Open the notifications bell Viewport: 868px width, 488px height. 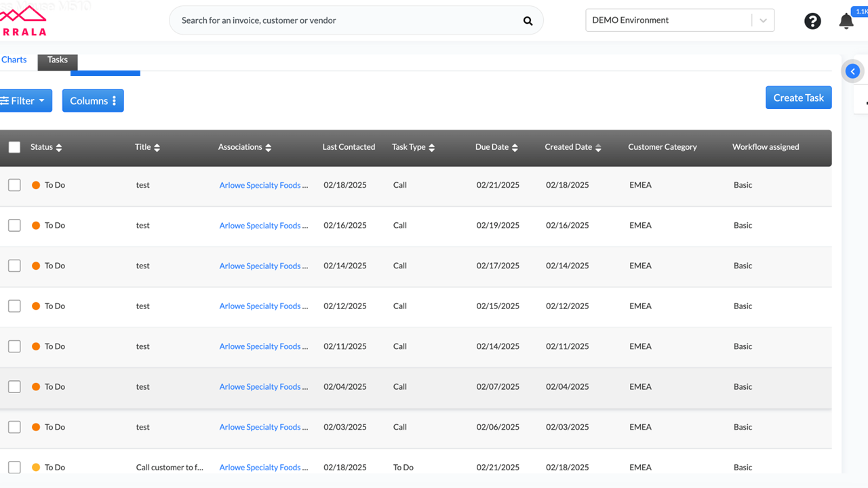pos(846,21)
